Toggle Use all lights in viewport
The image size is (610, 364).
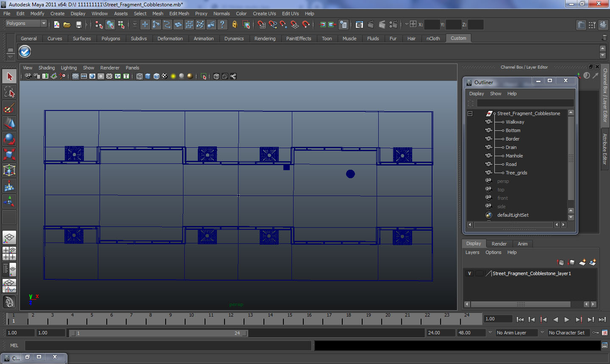(x=173, y=76)
